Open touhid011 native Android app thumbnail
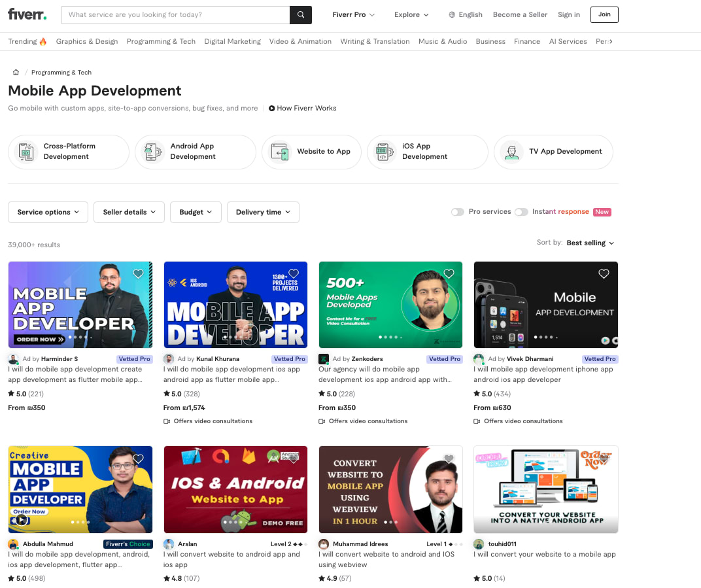The width and height of the screenshot is (701, 588). click(545, 489)
